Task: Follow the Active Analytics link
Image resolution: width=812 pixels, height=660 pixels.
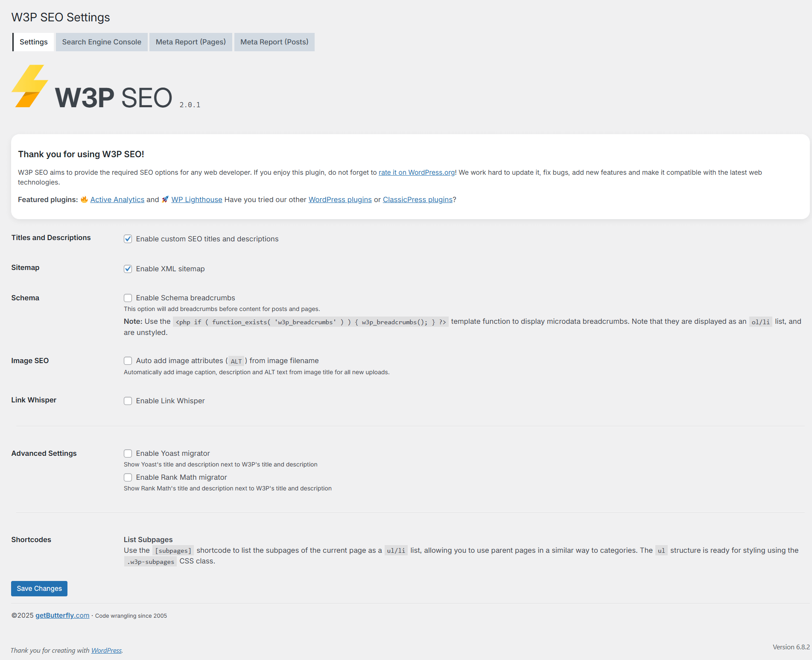Action: pyautogui.click(x=117, y=199)
